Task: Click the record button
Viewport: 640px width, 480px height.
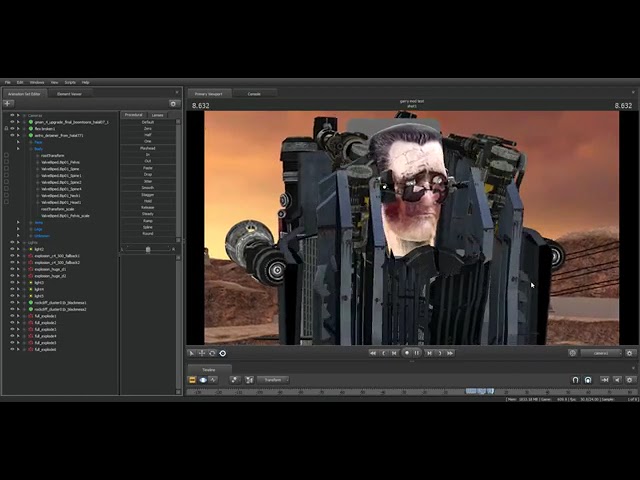Action: point(407,353)
